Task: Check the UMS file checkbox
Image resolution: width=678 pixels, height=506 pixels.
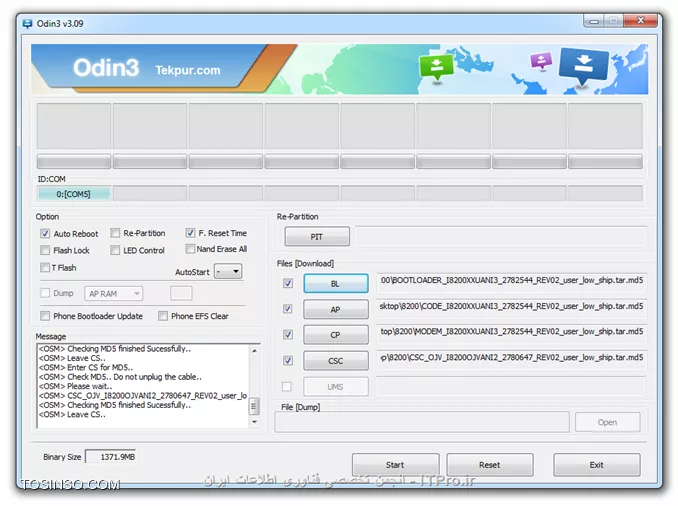Action: click(287, 386)
